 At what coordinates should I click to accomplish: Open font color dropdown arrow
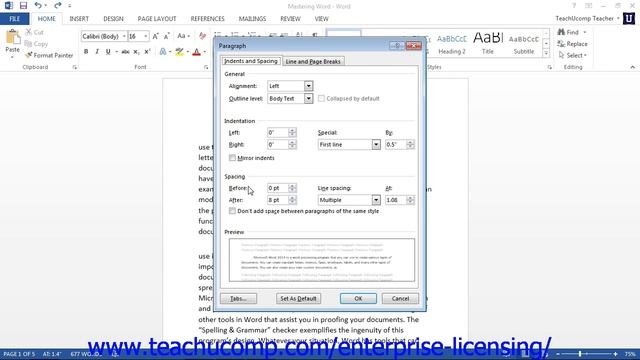point(204,52)
